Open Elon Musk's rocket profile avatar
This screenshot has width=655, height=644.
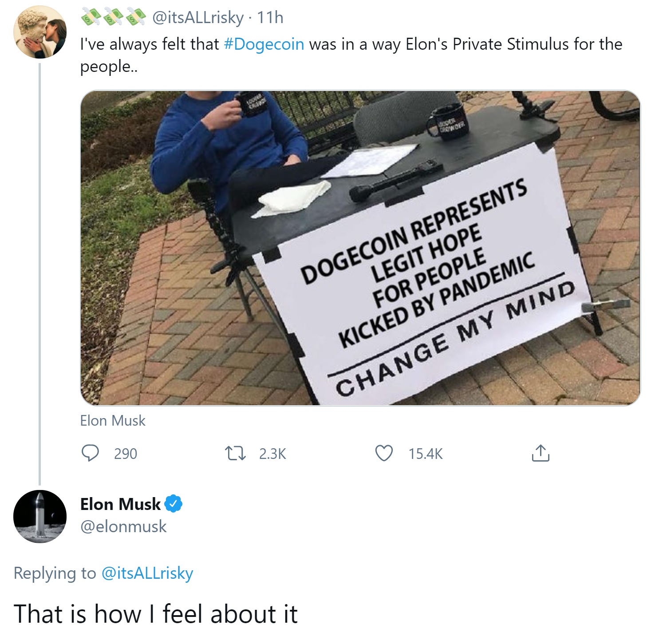[40, 517]
